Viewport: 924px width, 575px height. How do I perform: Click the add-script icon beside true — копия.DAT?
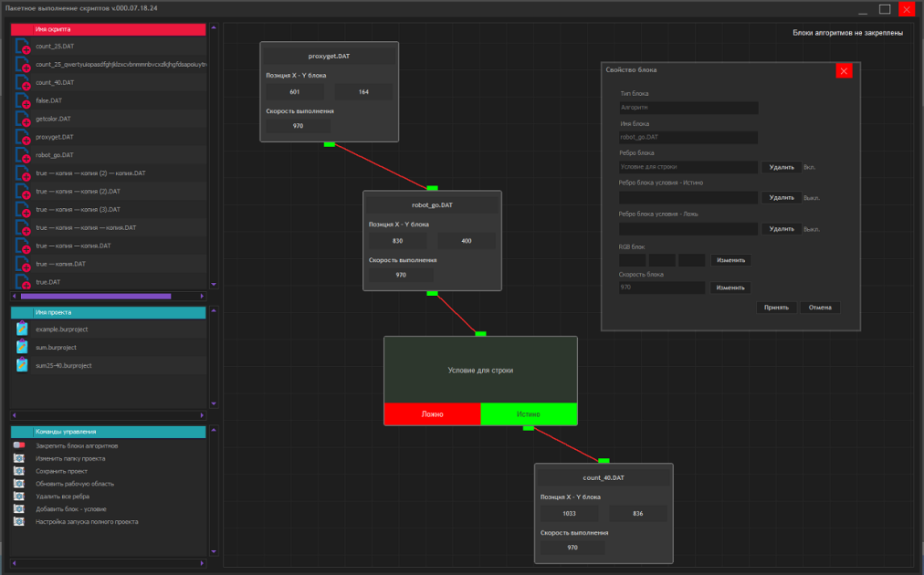(x=23, y=265)
